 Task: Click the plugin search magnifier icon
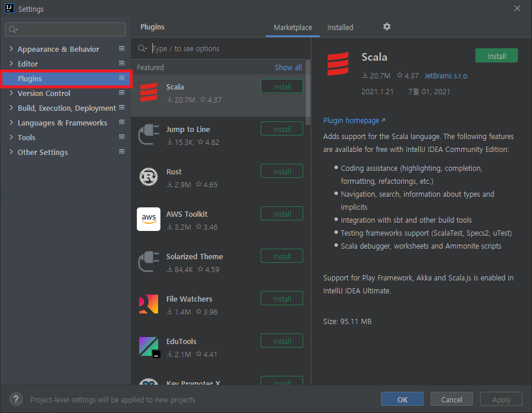pyautogui.click(x=142, y=48)
